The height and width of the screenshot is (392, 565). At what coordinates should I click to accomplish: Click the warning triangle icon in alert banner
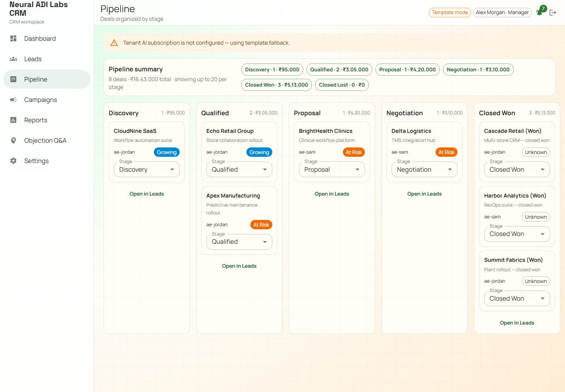(x=114, y=43)
